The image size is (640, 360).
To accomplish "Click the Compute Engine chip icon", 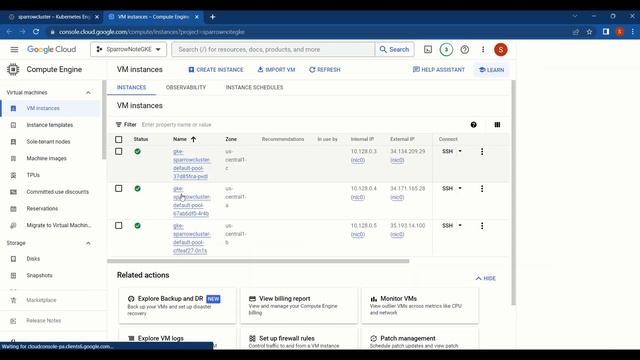I will tap(13, 69).
